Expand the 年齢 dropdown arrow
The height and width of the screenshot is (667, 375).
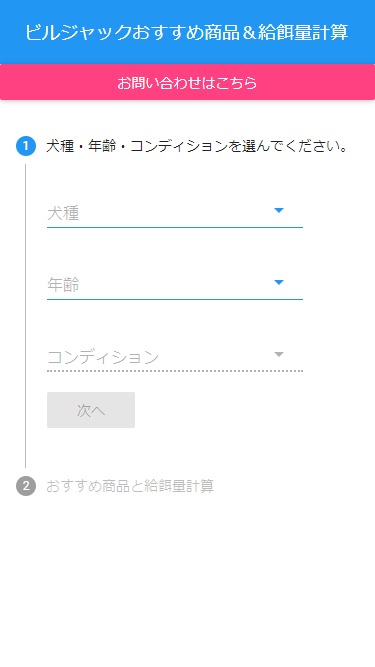tap(279, 282)
